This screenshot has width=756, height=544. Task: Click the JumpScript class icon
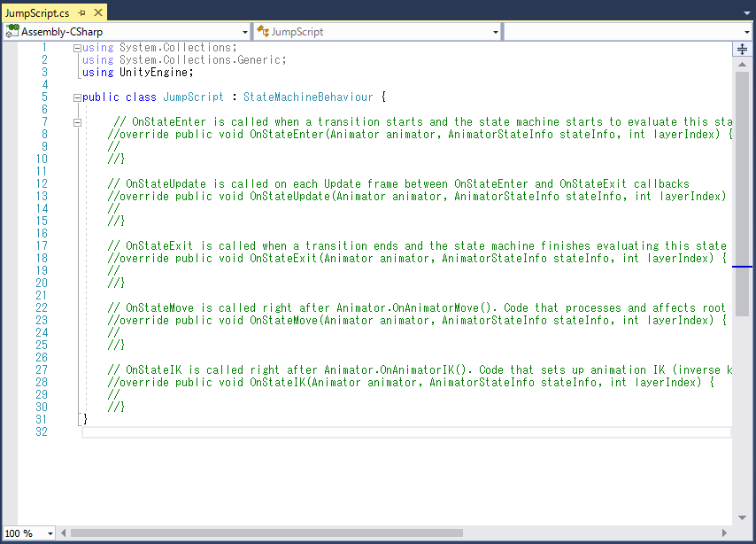pos(263,31)
